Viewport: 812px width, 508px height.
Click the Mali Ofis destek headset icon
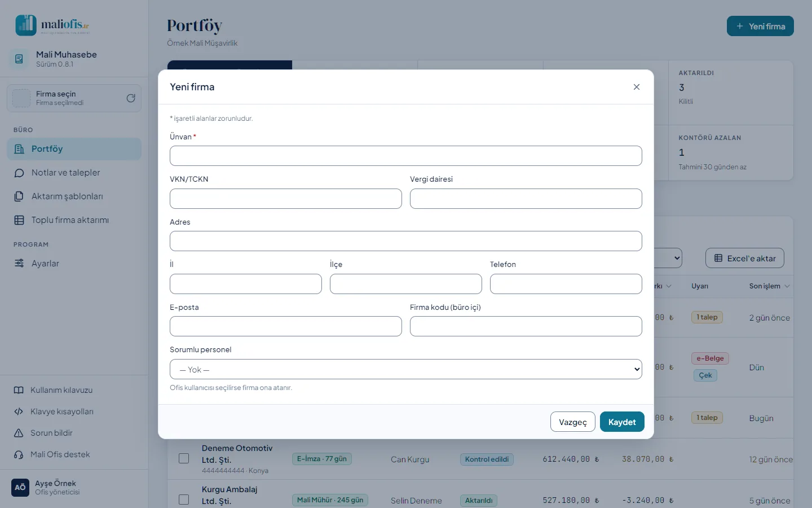point(19,454)
